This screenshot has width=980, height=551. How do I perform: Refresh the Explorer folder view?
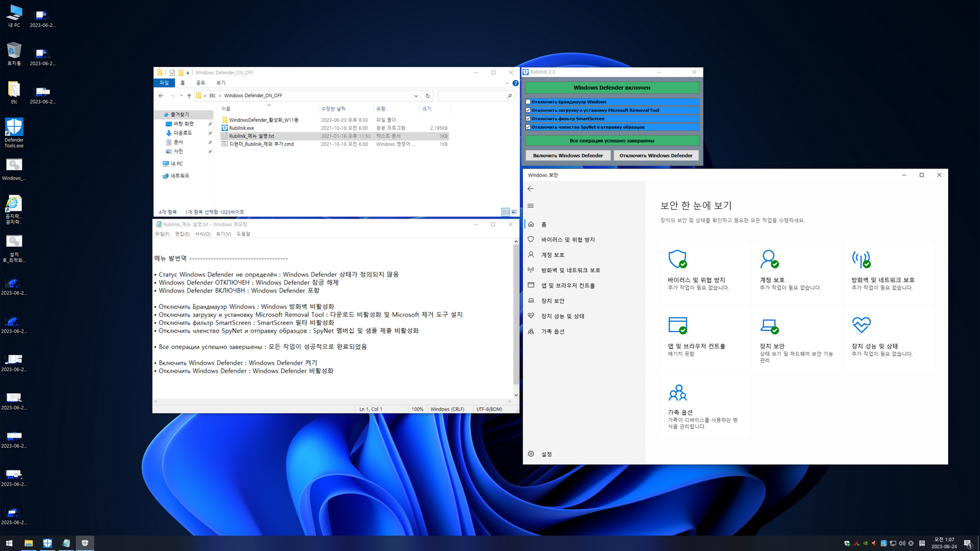click(x=428, y=95)
